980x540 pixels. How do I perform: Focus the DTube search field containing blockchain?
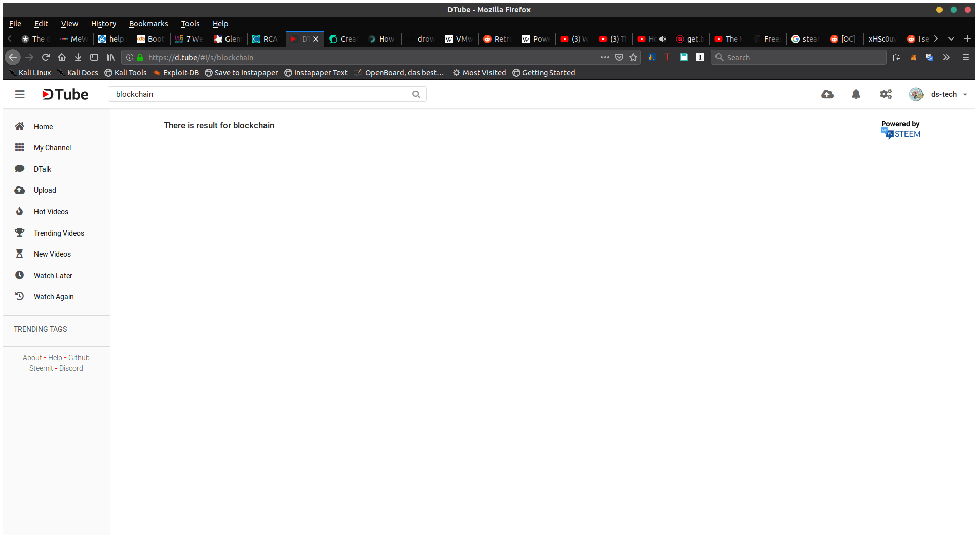click(267, 94)
